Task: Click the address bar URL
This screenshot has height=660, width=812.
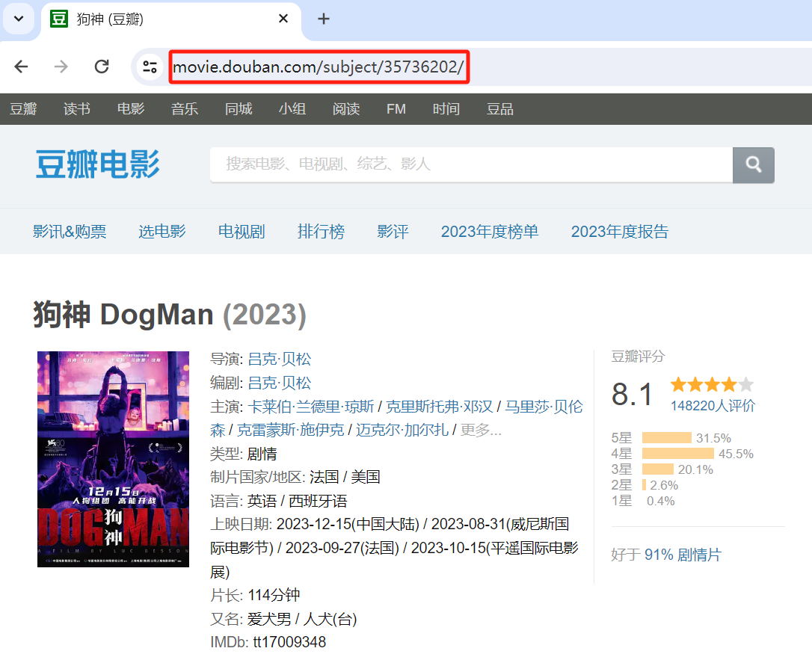Action: pos(319,67)
